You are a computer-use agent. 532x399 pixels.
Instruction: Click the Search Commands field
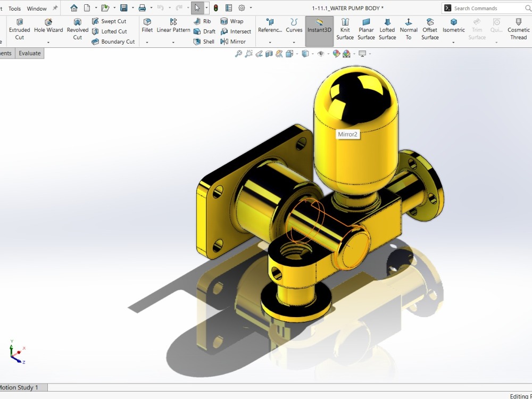point(484,8)
